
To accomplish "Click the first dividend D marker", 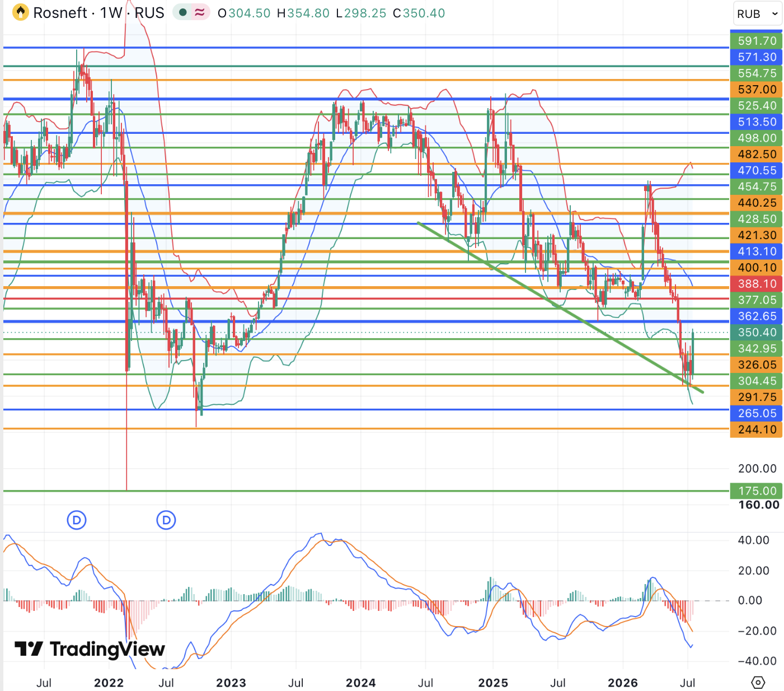I will tap(77, 520).
